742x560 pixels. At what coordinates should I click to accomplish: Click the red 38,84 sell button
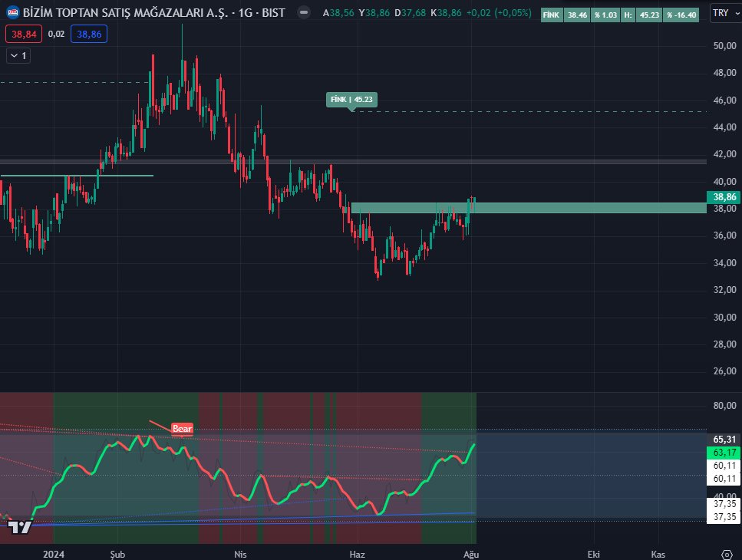click(24, 34)
